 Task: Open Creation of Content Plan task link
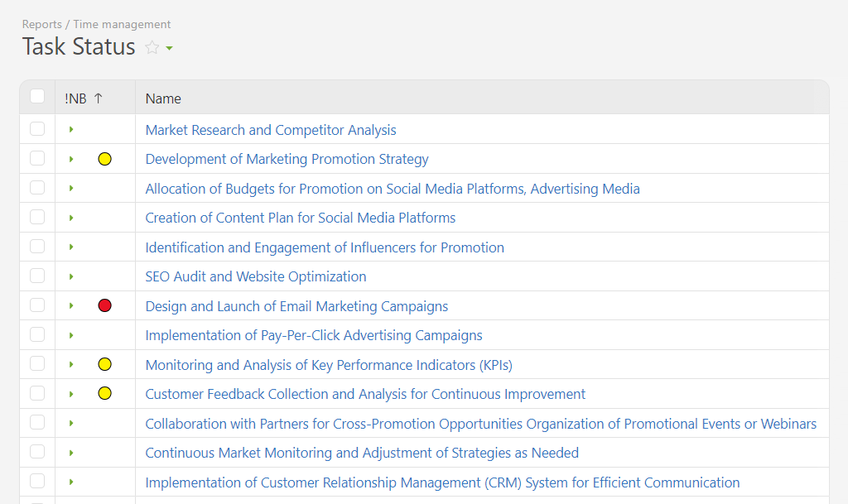(x=300, y=218)
